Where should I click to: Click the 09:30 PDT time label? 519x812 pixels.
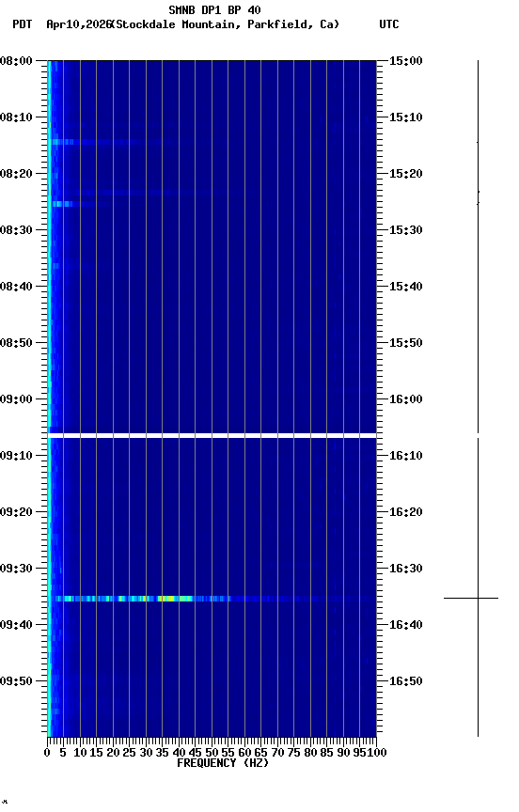pos(16,569)
